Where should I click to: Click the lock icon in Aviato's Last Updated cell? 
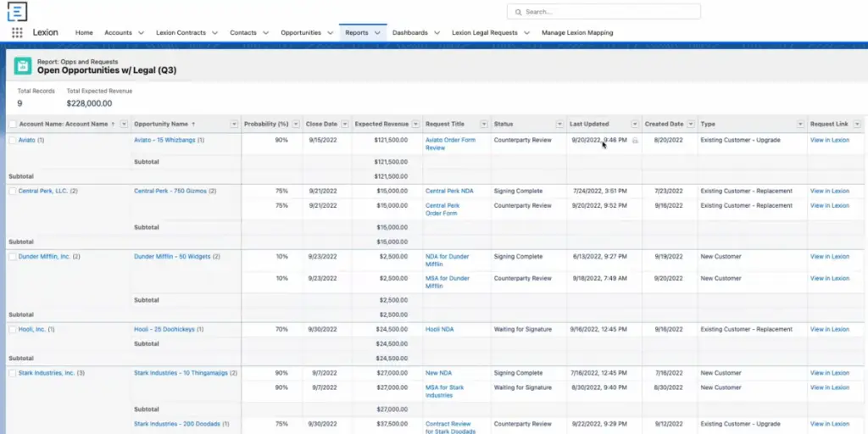635,140
